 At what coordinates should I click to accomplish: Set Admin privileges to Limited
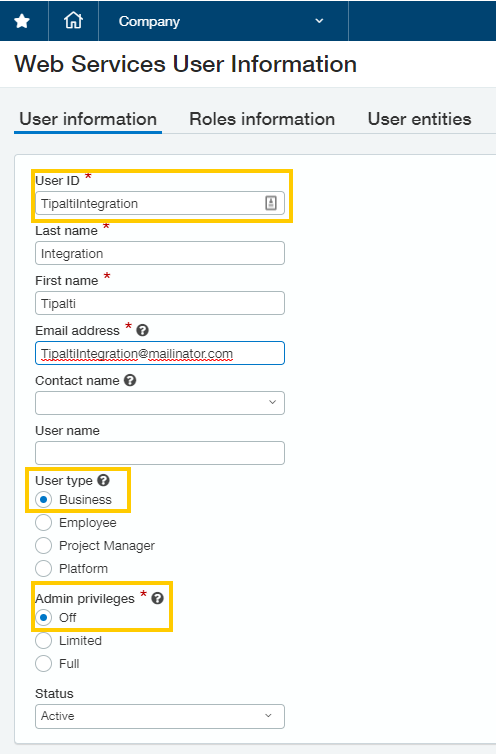pos(43,641)
